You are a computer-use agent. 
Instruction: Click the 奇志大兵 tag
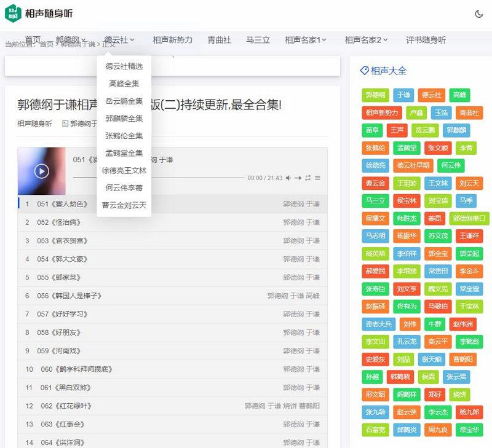tap(378, 324)
